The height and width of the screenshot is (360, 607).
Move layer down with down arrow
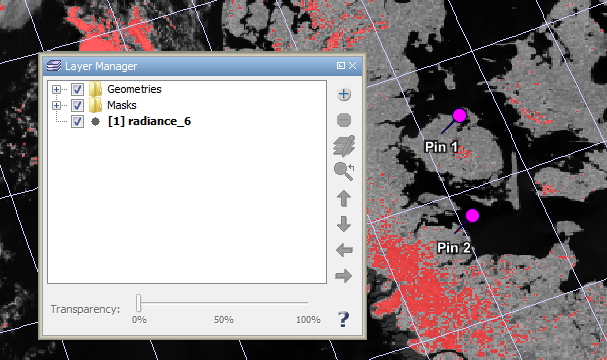(x=344, y=224)
